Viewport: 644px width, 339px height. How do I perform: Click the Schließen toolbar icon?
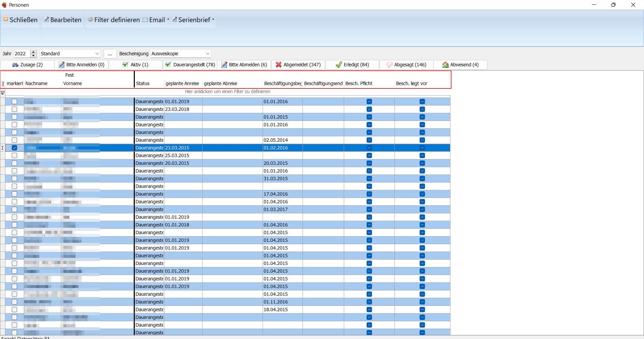(6, 19)
